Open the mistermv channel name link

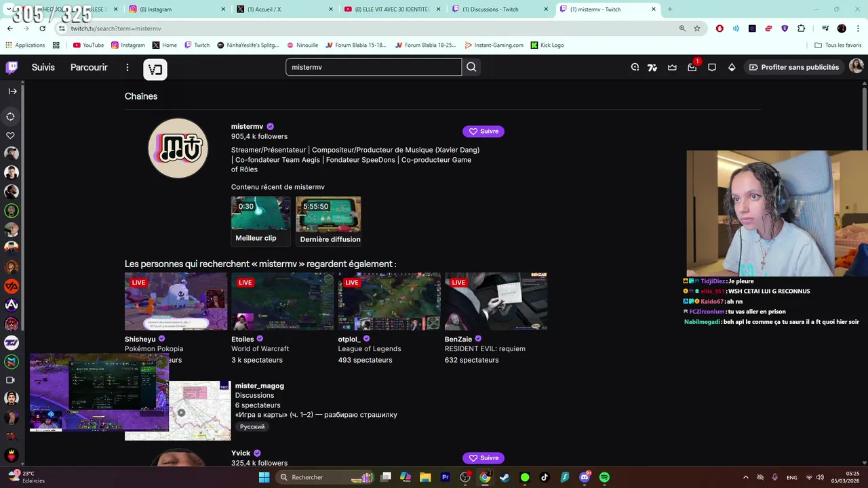[x=247, y=127]
